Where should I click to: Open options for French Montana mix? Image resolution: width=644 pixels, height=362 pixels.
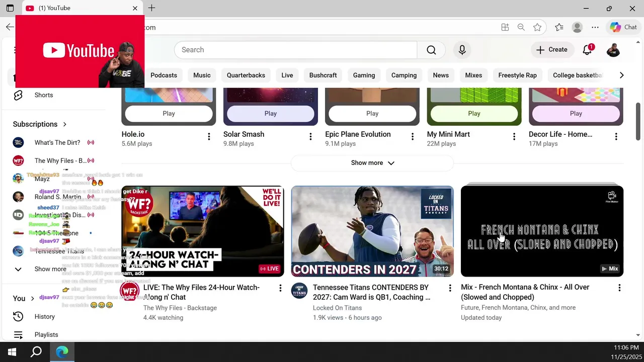(x=619, y=288)
